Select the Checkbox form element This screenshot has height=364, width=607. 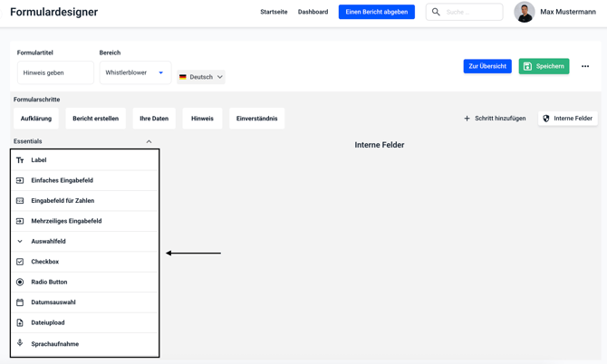[x=45, y=262]
